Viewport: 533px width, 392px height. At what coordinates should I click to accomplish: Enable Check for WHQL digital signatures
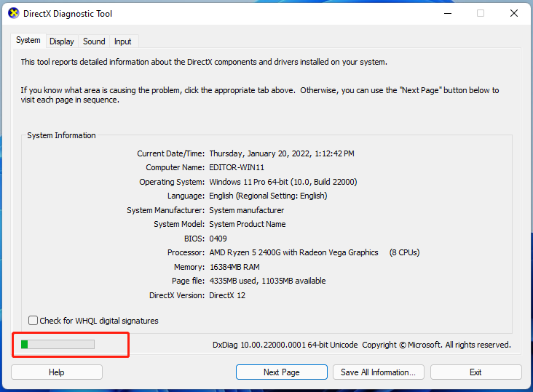(x=93, y=321)
